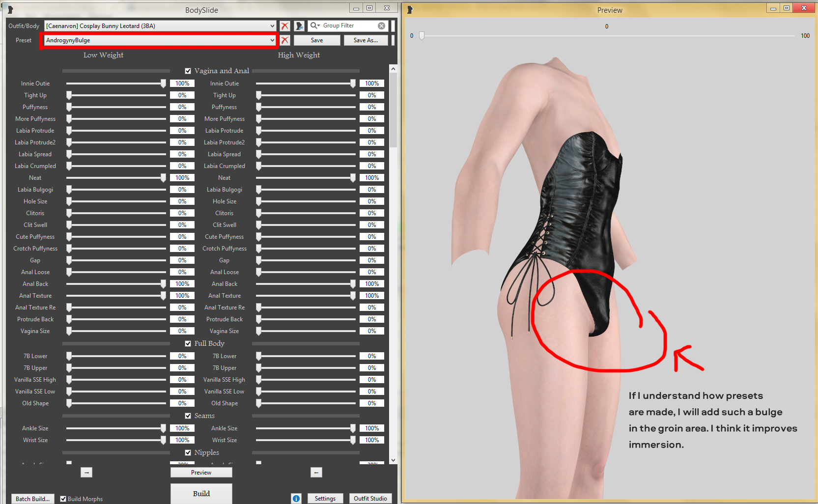Open the Settings dialog
The image size is (818, 504).
point(325,499)
